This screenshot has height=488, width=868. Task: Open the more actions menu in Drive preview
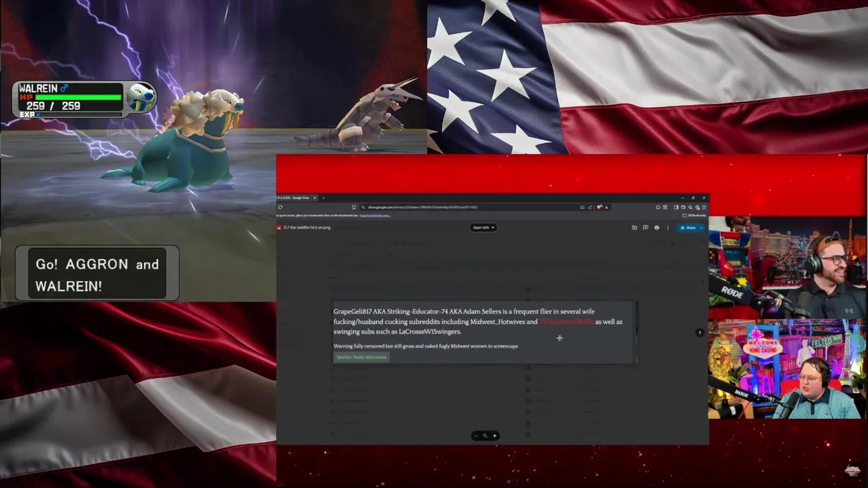click(668, 228)
